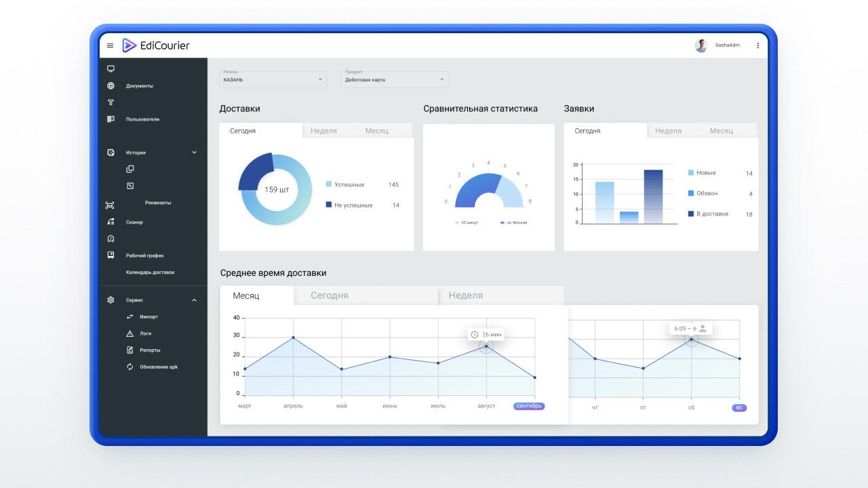Click the person icon in 6.09 tooltip
868x488 pixels.
tap(703, 328)
